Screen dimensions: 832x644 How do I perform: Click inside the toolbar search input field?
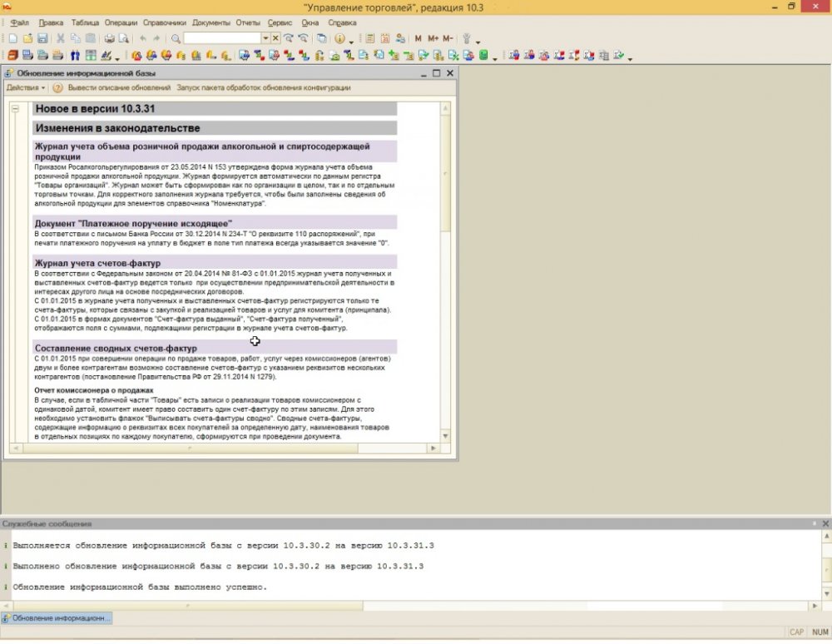222,38
